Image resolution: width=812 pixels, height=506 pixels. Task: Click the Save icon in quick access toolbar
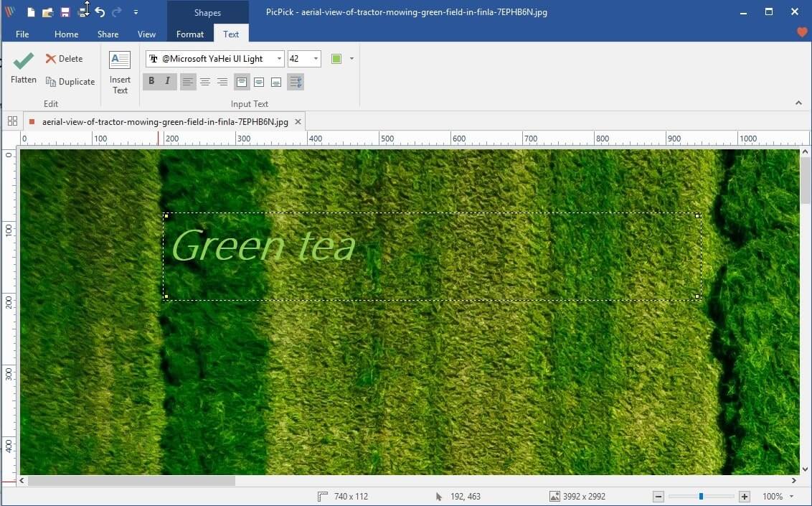pyautogui.click(x=65, y=12)
